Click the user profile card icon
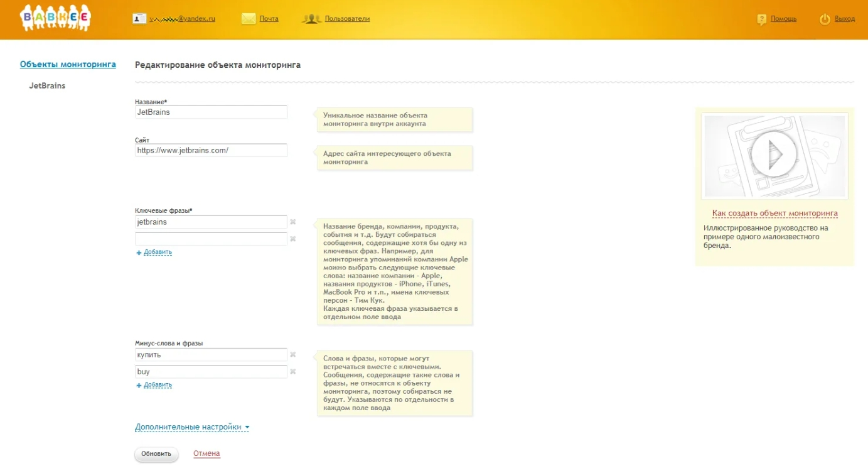This screenshot has height=466, width=868. click(139, 19)
